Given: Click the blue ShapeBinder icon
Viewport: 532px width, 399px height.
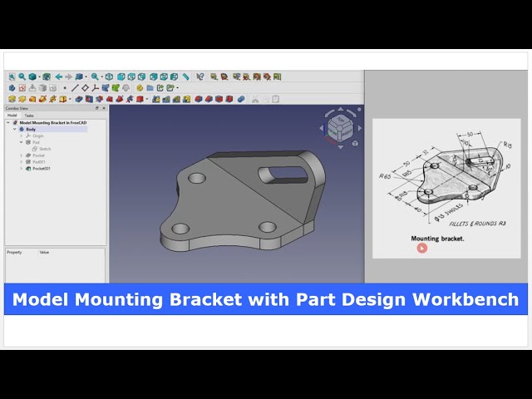Looking at the screenshot, I should [106, 88].
